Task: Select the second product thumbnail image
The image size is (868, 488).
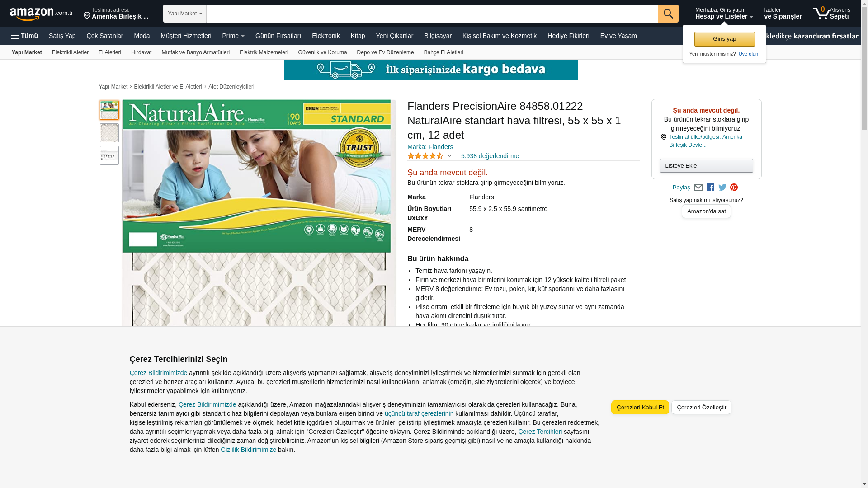Action: (x=109, y=133)
